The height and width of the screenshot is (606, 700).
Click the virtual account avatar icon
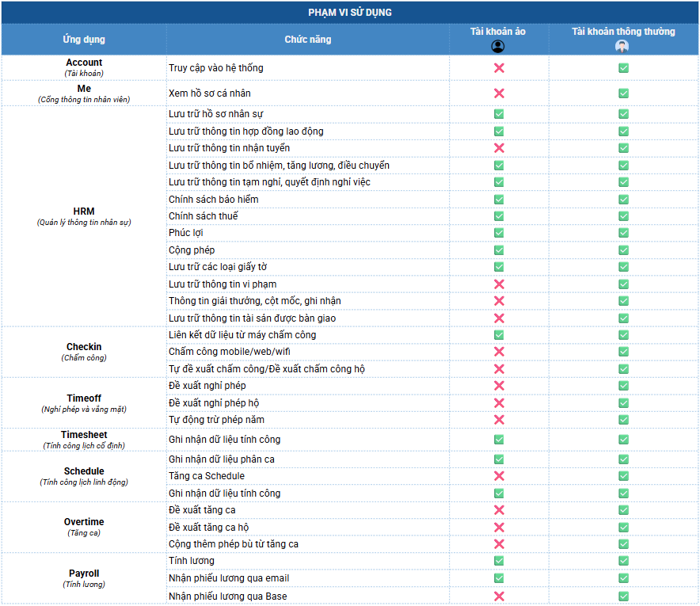click(x=498, y=46)
